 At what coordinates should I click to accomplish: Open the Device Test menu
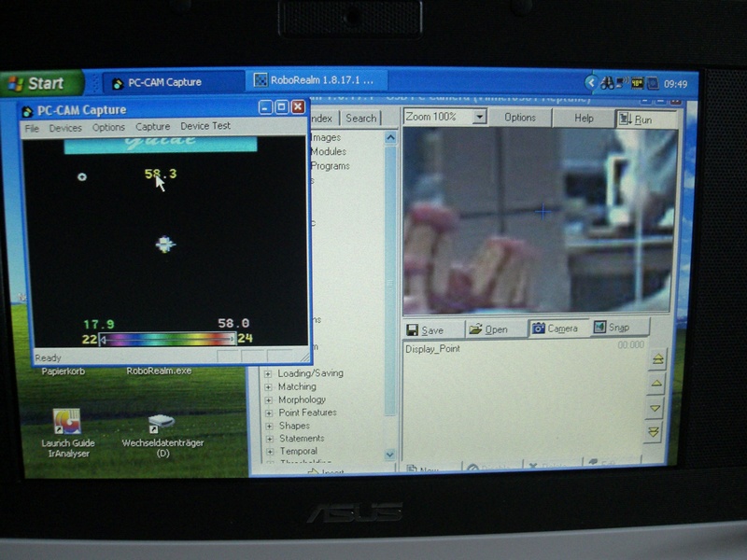(x=205, y=127)
